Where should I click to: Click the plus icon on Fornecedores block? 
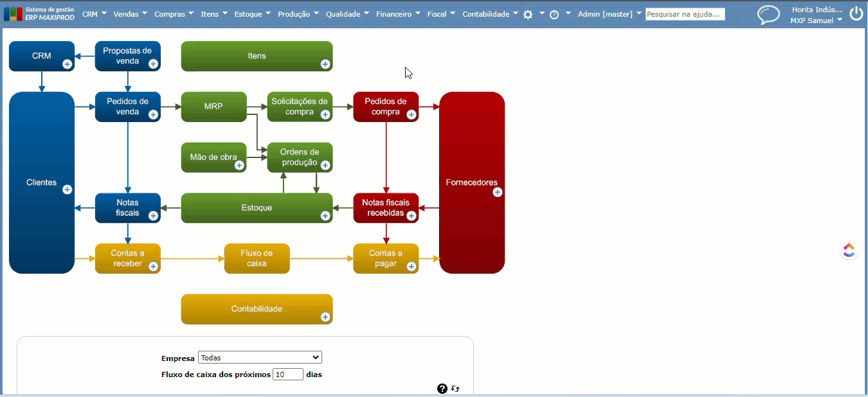point(497,192)
